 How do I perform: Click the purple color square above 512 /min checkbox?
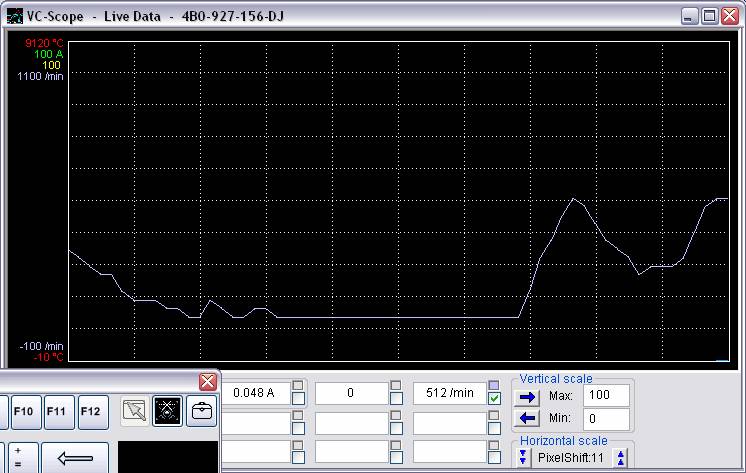point(494,386)
